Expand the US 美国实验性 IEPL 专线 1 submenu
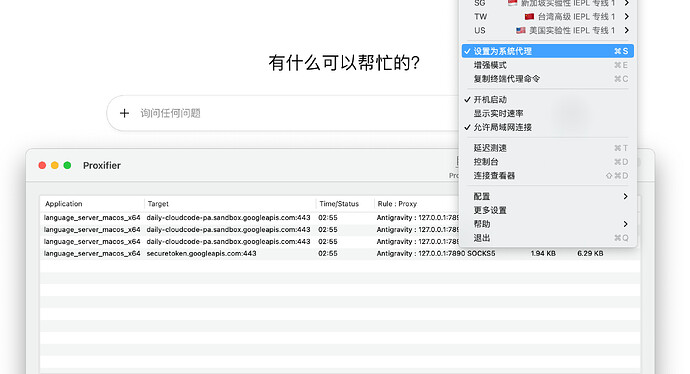The height and width of the screenshot is (374, 690). point(547,30)
